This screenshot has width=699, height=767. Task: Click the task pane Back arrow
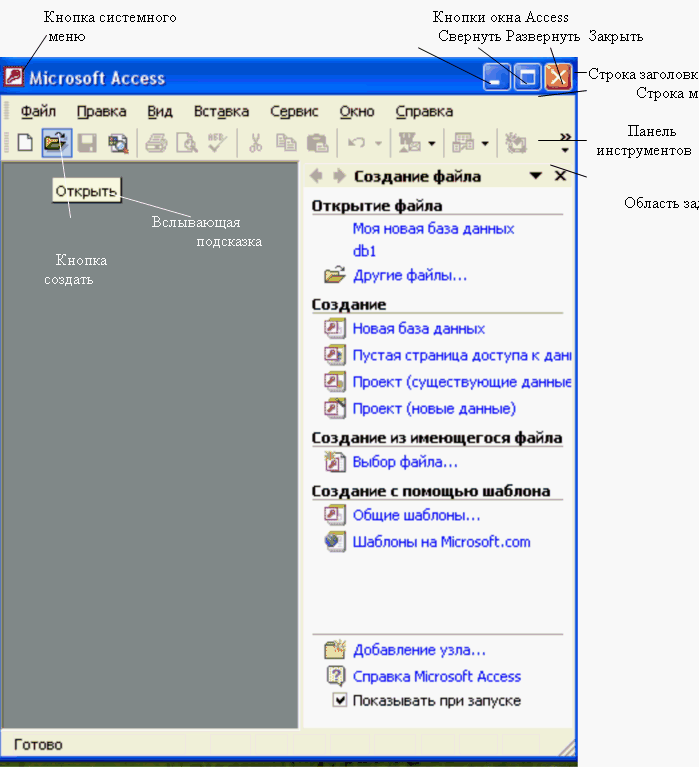click(x=316, y=176)
